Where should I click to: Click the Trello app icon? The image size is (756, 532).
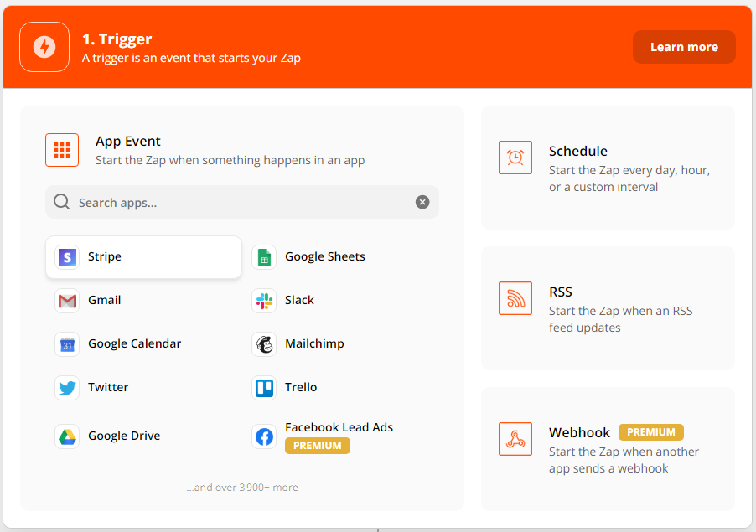pyautogui.click(x=264, y=387)
